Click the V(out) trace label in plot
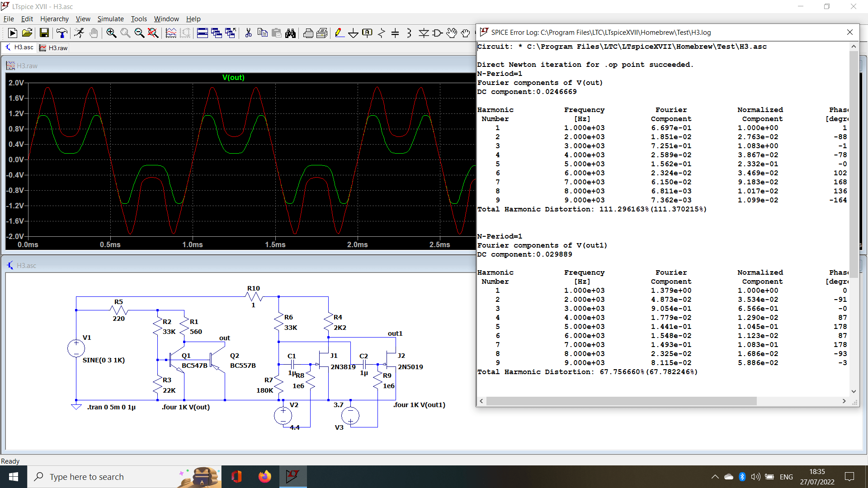Screen dimensions: 868x488 (233, 77)
